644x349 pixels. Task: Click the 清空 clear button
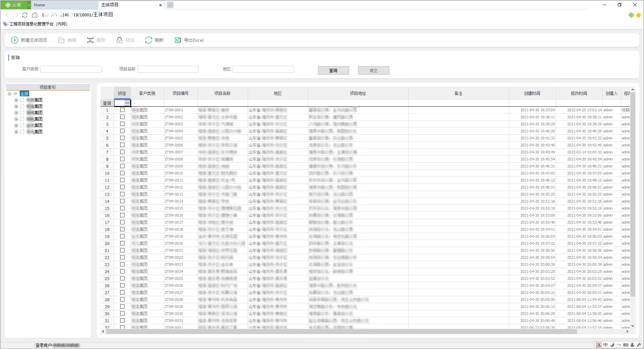click(x=374, y=71)
